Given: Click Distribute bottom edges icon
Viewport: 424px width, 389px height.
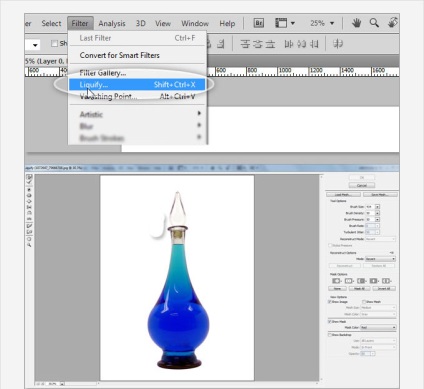Looking at the screenshot, I should click(271, 44).
